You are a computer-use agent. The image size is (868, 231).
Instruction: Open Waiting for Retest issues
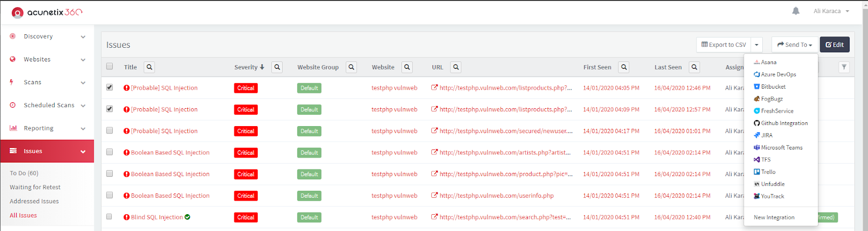pos(35,187)
